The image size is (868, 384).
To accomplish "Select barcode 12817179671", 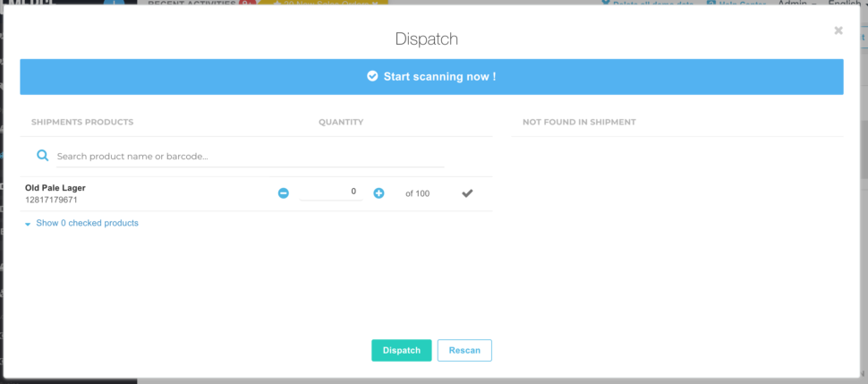I will coord(51,200).
